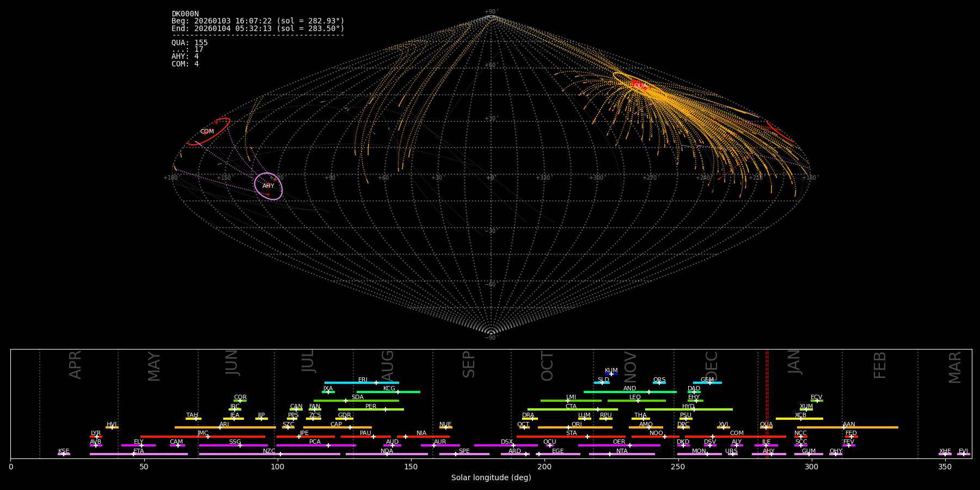This screenshot has height=490, width=980.
Task: Click the "QUA: 155" count in legend
Action: click(x=189, y=43)
